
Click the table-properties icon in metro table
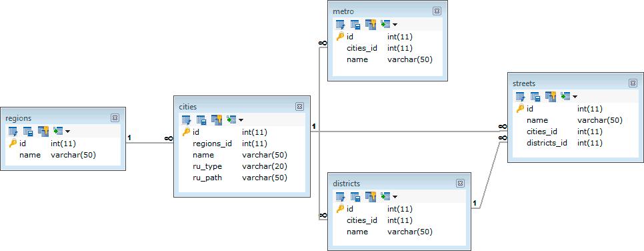coord(355,24)
